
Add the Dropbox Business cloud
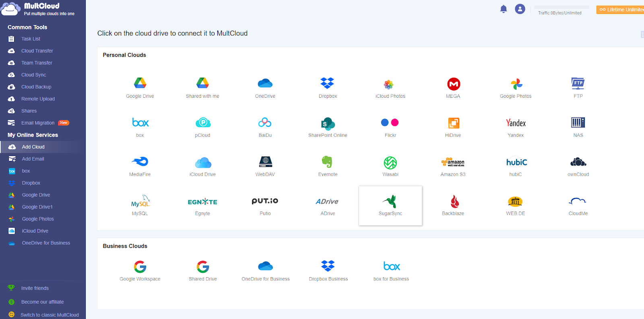pos(328,266)
